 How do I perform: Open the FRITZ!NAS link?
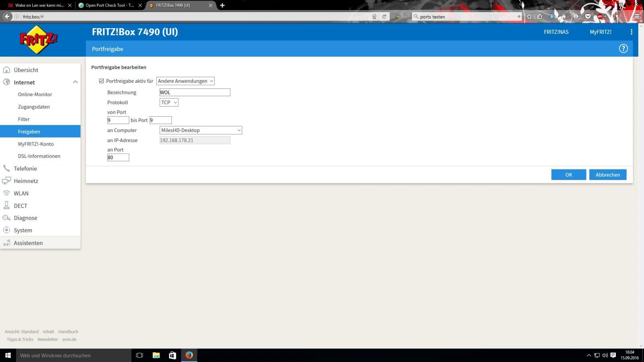tap(556, 32)
